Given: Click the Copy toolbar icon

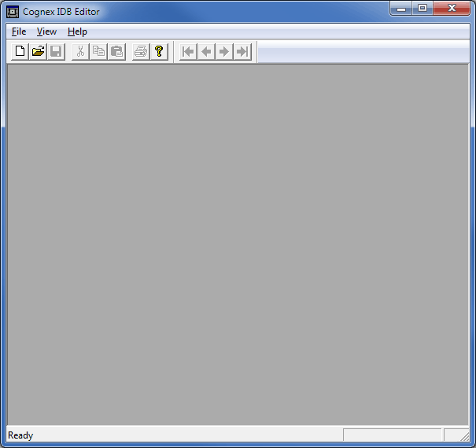Looking at the screenshot, I should tap(98, 51).
